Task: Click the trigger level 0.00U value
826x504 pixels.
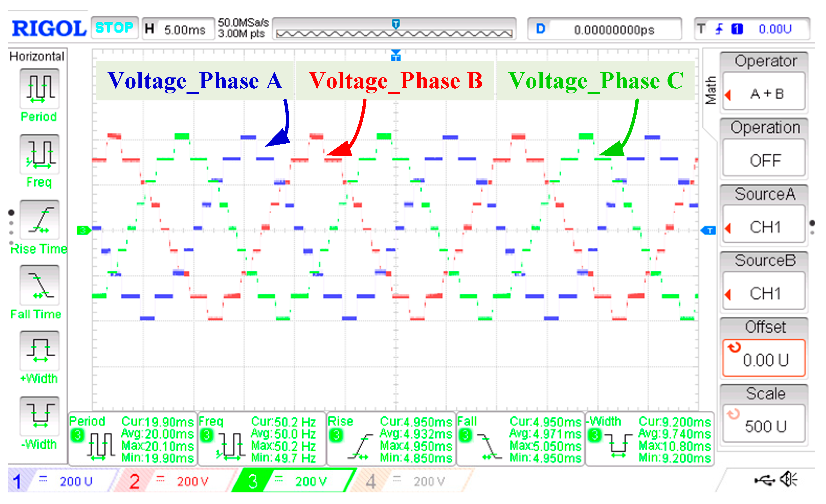Action: [x=775, y=29]
